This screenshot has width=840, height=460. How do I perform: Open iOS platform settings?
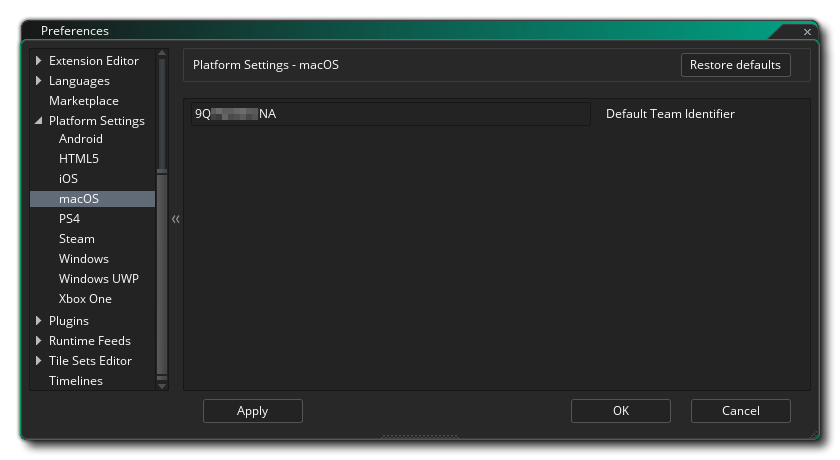[68, 179]
